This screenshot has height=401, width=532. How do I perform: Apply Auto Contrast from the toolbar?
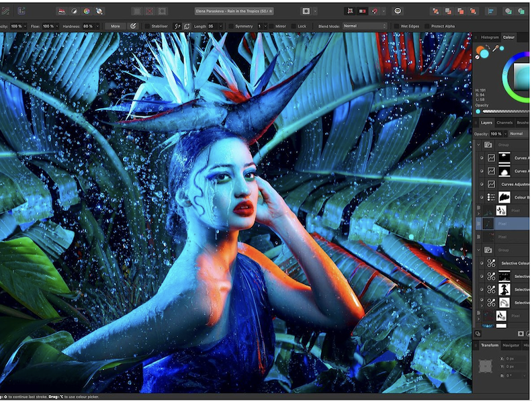74,11
